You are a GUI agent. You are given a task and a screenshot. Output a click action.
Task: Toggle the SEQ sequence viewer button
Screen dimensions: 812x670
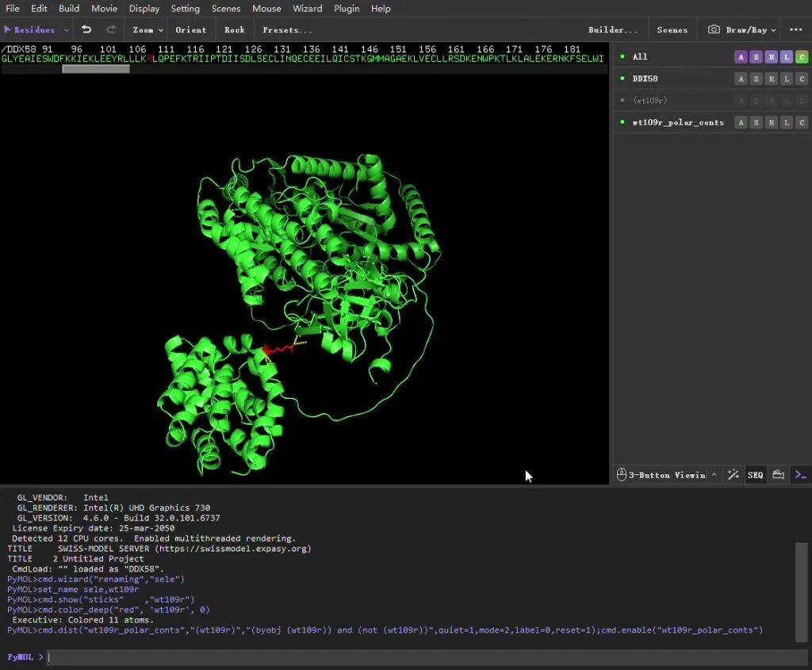point(755,475)
